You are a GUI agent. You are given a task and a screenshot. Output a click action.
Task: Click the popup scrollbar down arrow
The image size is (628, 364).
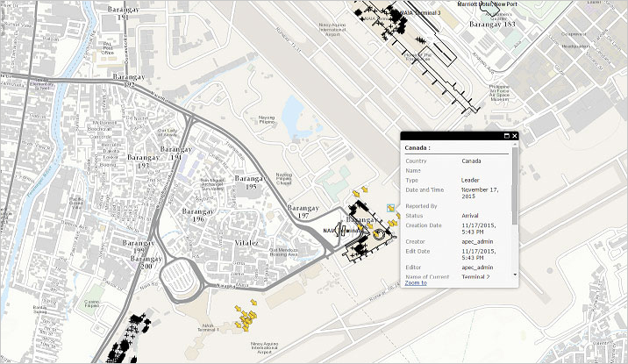point(515,275)
